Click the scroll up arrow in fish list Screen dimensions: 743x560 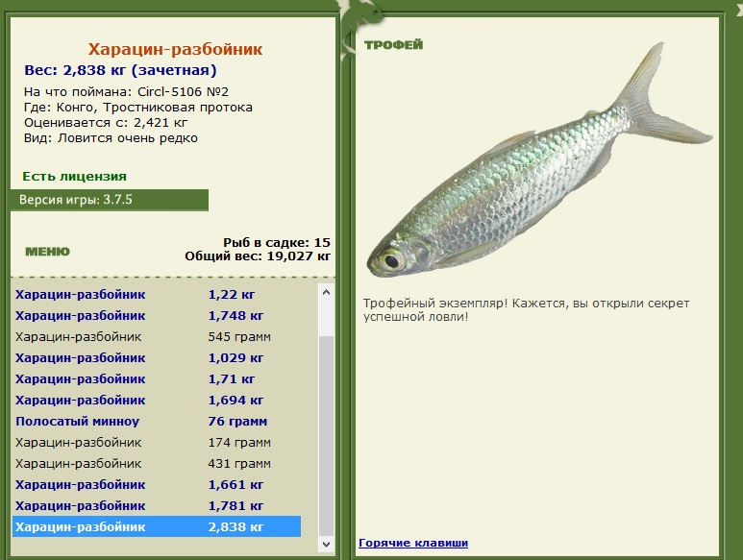pyautogui.click(x=326, y=293)
